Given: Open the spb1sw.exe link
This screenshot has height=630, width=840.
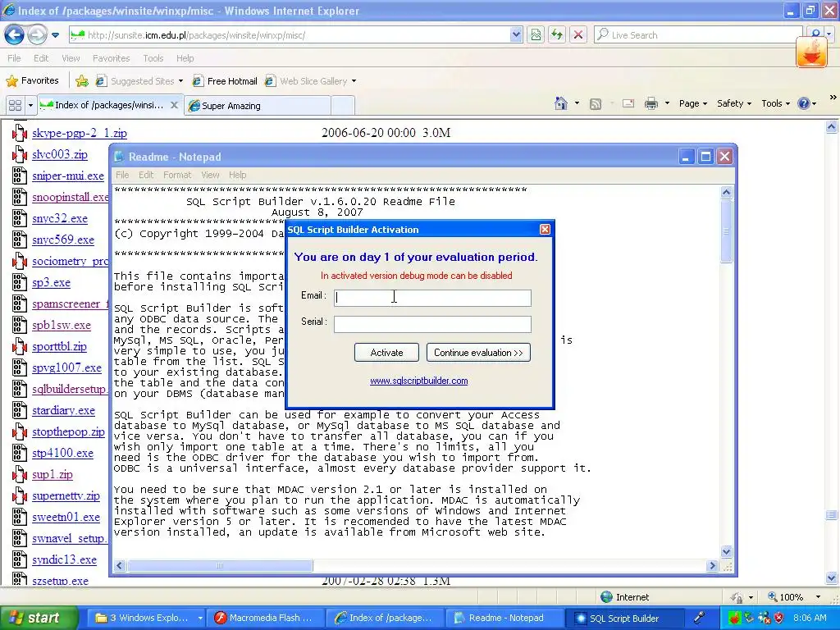Looking at the screenshot, I should coord(61,325).
